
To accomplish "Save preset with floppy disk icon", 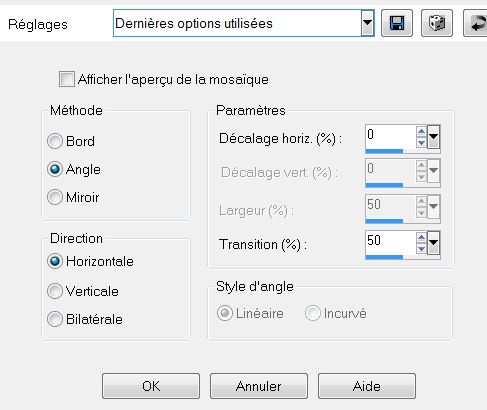I will (x=397, y=23).
